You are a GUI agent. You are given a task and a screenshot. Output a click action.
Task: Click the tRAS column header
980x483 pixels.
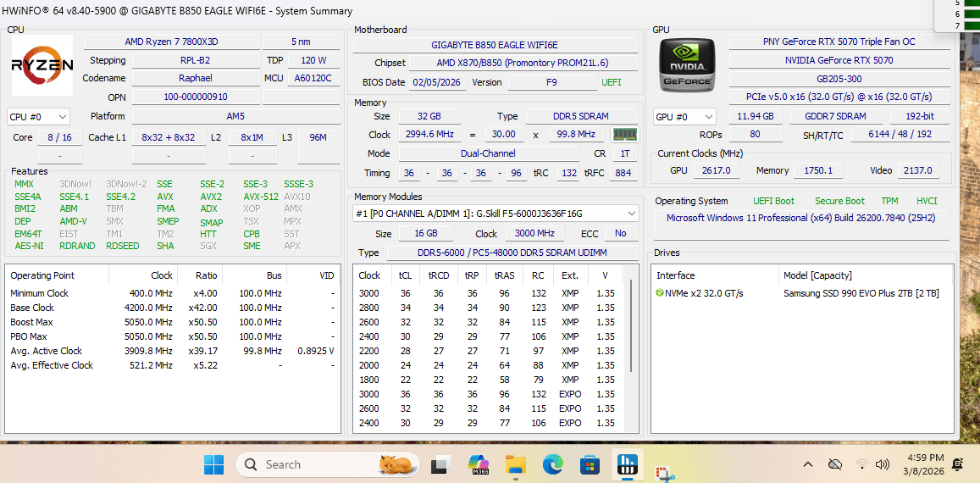[x=504, y=275]
